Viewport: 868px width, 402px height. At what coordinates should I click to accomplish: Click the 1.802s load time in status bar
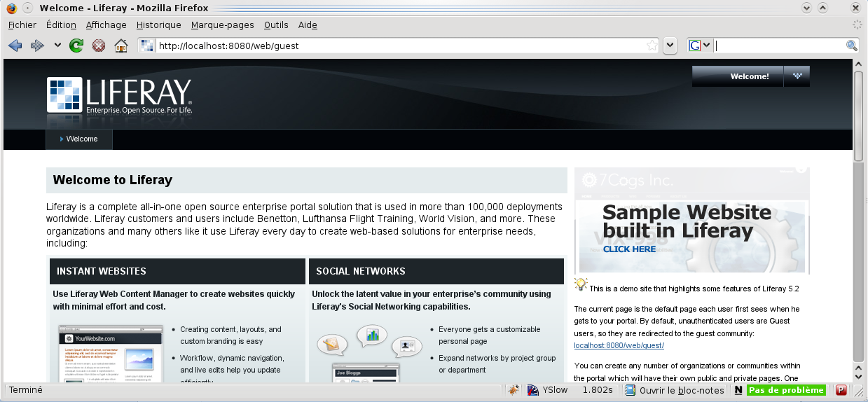click(598, 390)
